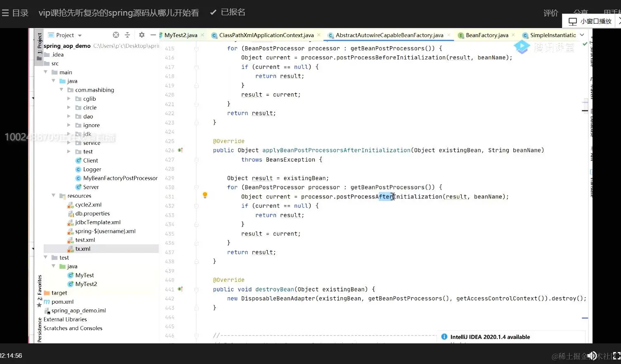
Task: Select AbstractAutowireCapableBeanFactory.java tab
Action: [389, 35]
